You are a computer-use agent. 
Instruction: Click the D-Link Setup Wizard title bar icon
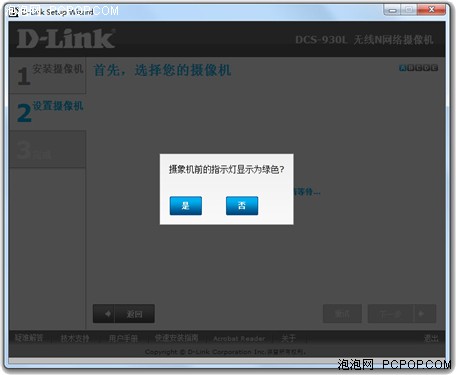tap(13, 12)
